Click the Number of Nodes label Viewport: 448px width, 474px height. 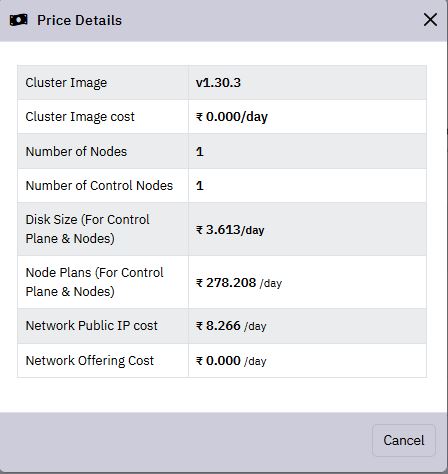tap(76, 151)
